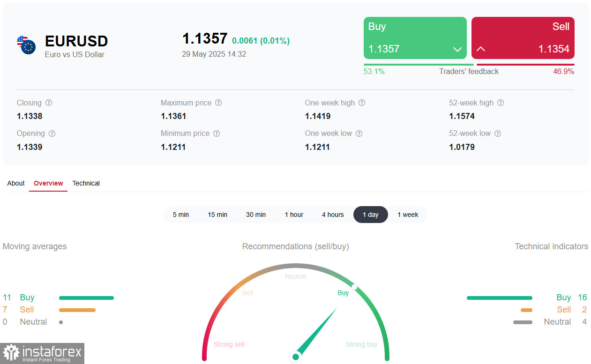Open the One week low help icon
591x364 pixels.
click(359, 134)
